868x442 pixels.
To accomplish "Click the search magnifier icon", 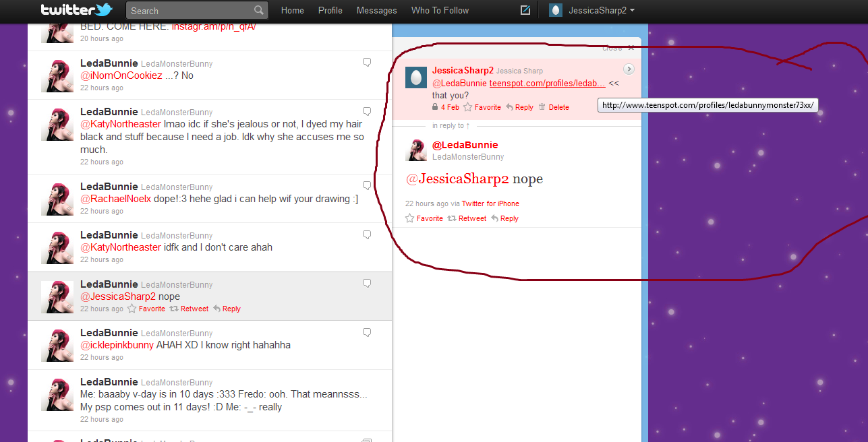I will 259,10.
